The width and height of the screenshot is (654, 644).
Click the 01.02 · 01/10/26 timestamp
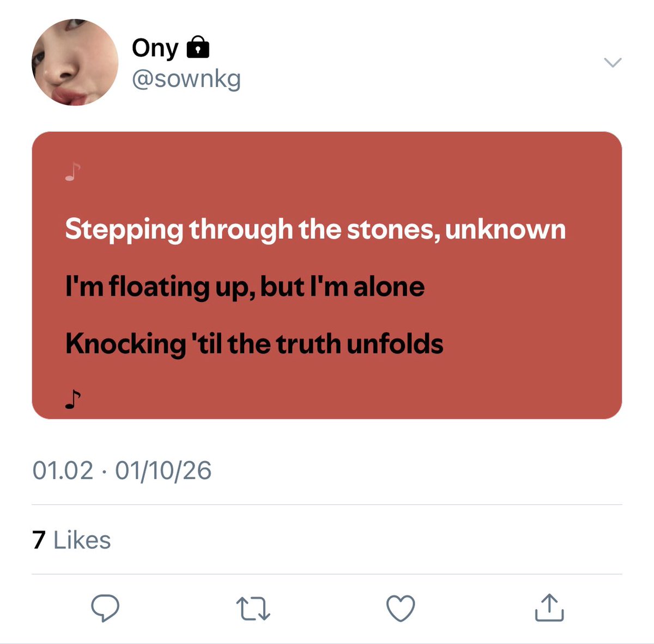122,471
